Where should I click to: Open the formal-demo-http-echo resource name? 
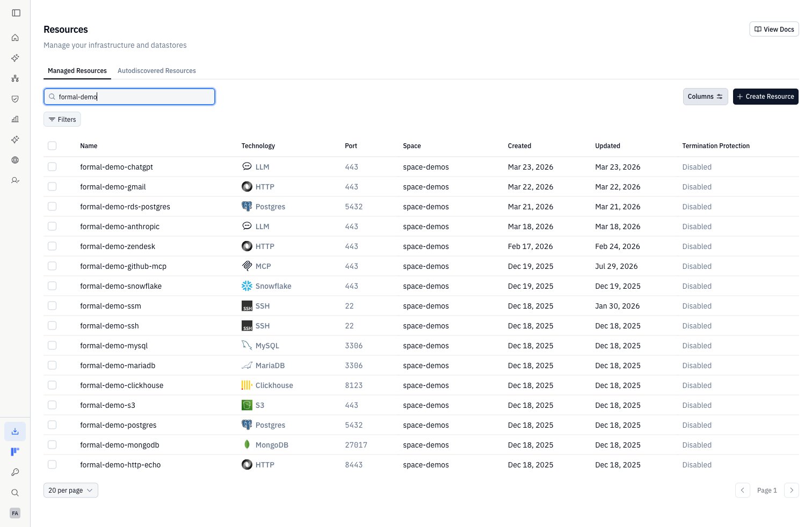[120, 465]
